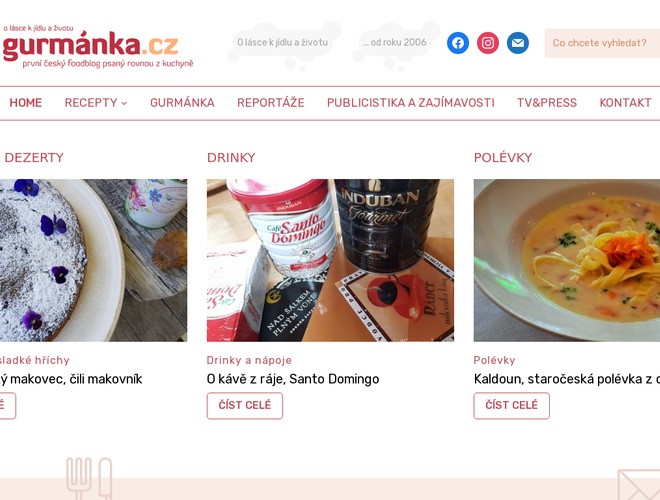The image size is (660, 500).
Task: Click the email envelope icon
Action: (x=518, y=43)
